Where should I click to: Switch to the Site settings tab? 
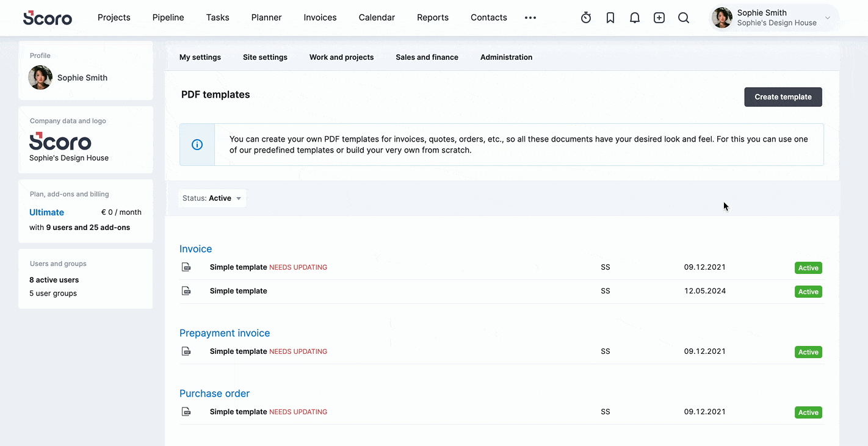tap(265, 57)
